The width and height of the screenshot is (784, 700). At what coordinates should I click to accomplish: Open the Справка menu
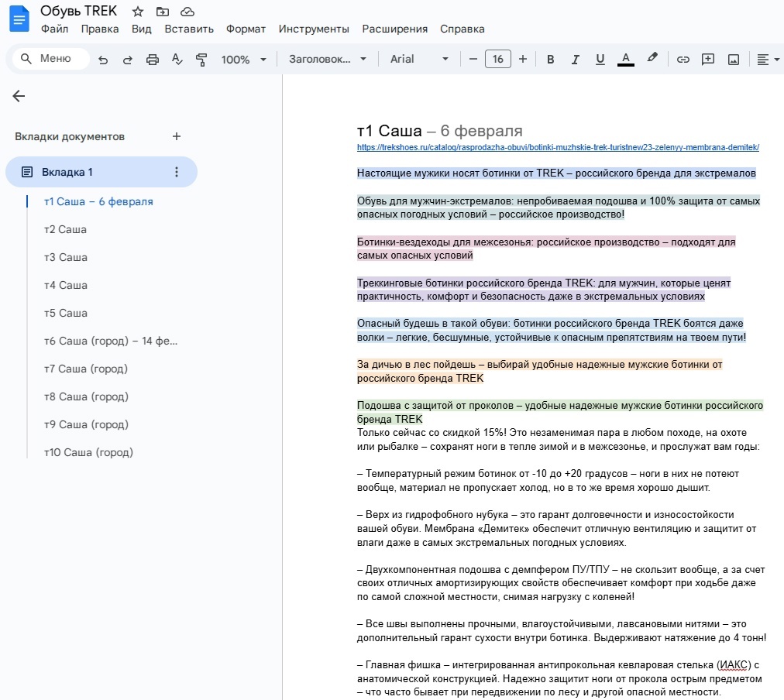pos(462,29)
